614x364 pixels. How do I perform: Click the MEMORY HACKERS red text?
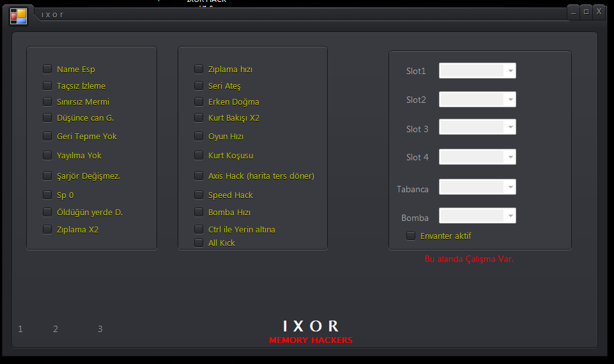311,340
